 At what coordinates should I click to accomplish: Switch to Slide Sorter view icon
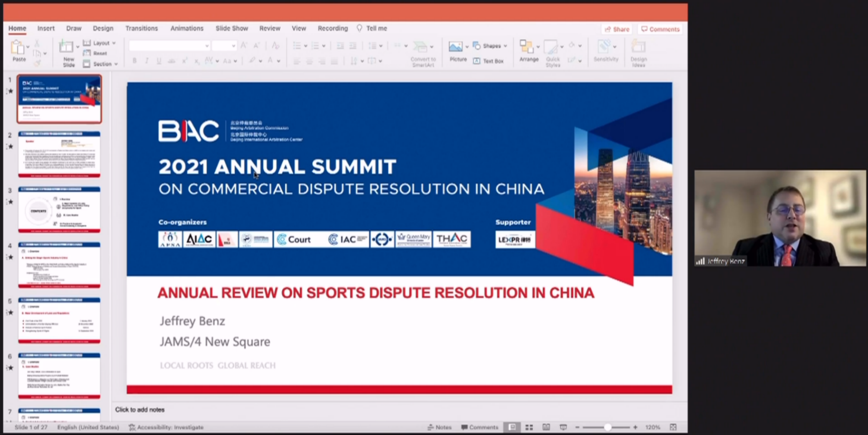(529, 427)
